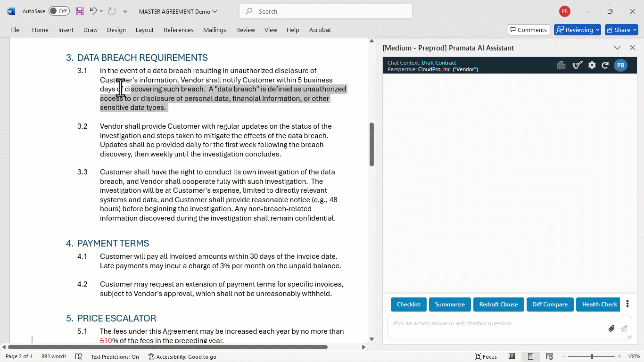The image size is (644, 362).
Task: Open the Share dropdown
Action: pyautogui.click(x=621, y=30)
